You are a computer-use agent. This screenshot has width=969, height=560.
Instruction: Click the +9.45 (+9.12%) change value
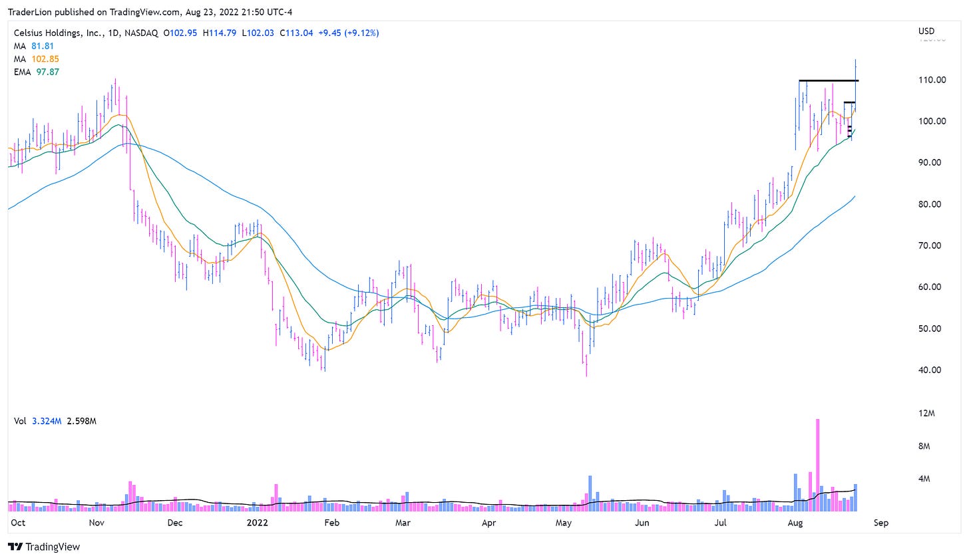point(348,33)
